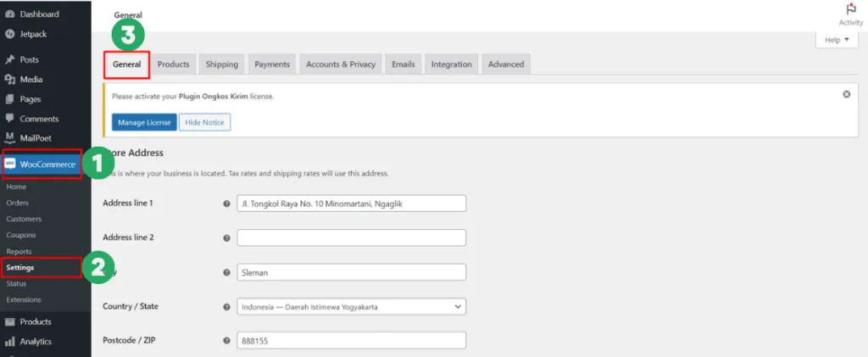
Task: Click help icon beside Postcode / ZIP
Action: tap(226, 341)
